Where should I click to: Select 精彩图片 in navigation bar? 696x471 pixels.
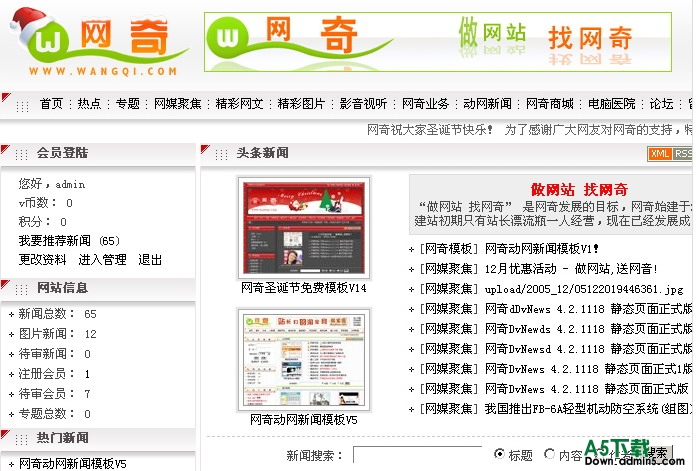point(301,104)
